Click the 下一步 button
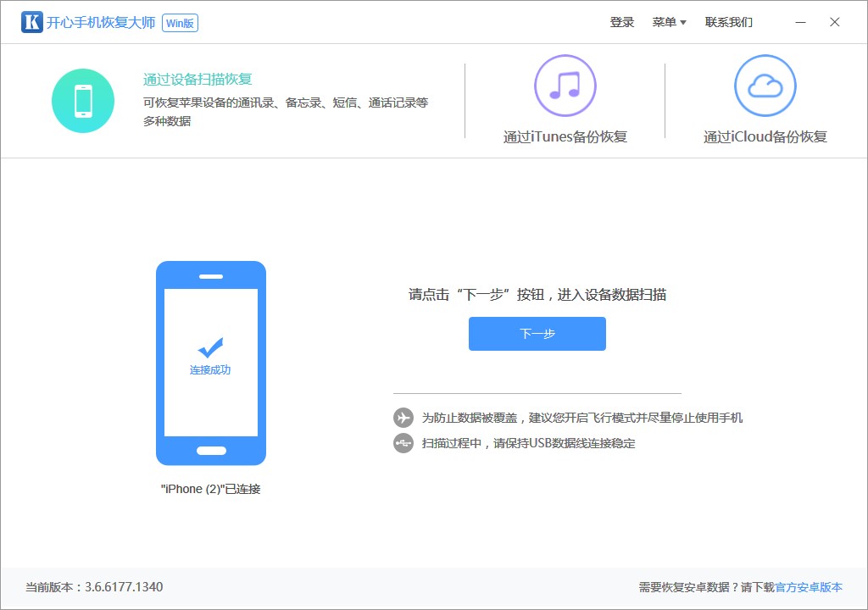 tap(537, 334)
